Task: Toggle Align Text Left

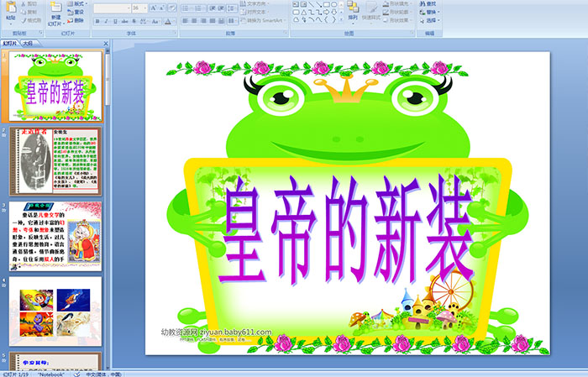Action: point(186,21)
